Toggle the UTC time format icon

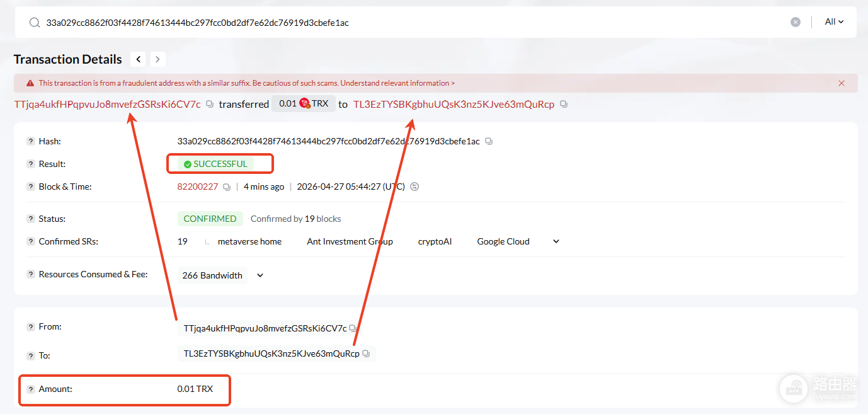click(x=414, y=187)
